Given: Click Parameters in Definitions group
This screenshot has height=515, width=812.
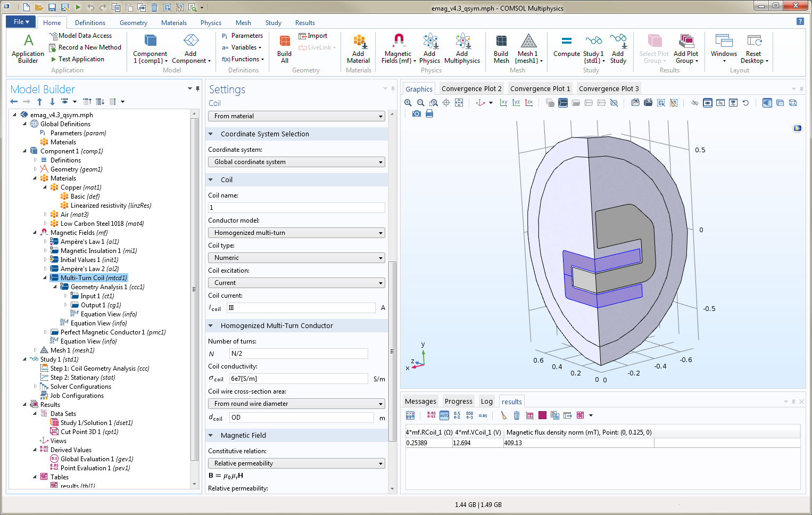Looking at the screenshot, I should 242,36.
